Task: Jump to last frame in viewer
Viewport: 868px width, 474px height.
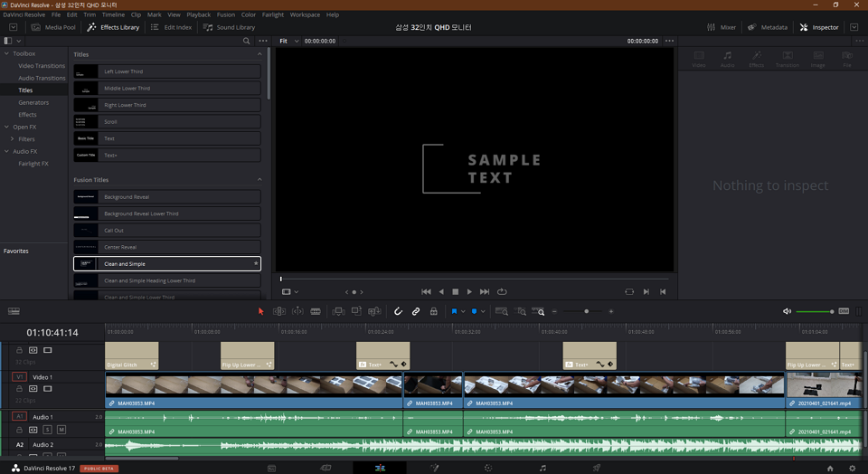Action: 485,292
